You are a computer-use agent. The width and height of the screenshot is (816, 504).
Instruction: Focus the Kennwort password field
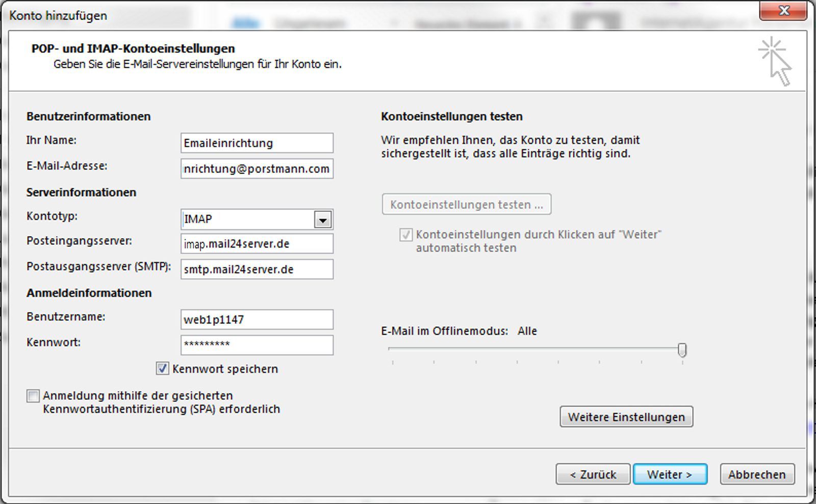pos(257,345)
